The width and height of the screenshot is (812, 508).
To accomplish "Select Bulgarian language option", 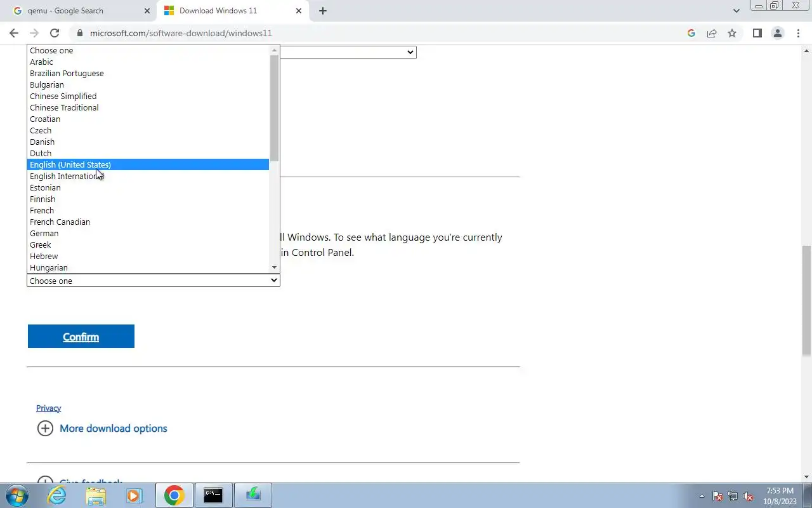I will coord(148,84).
